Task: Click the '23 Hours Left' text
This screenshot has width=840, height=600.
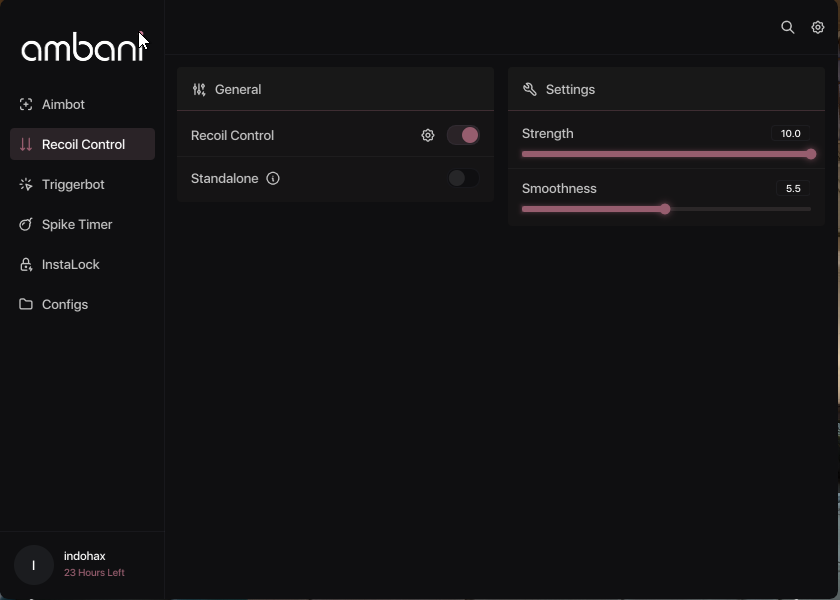Action: [94, 573]
